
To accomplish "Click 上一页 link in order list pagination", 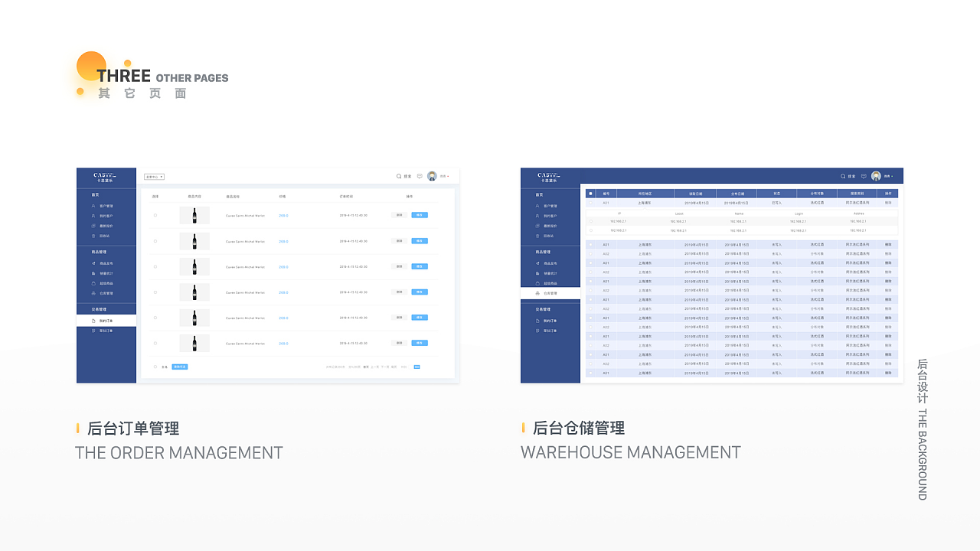I will (x=374, y=367).
